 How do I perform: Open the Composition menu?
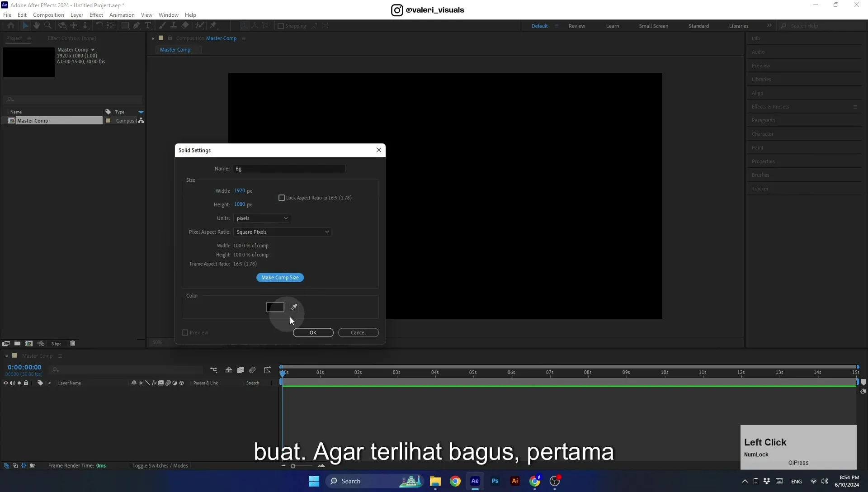coord(48,15)
